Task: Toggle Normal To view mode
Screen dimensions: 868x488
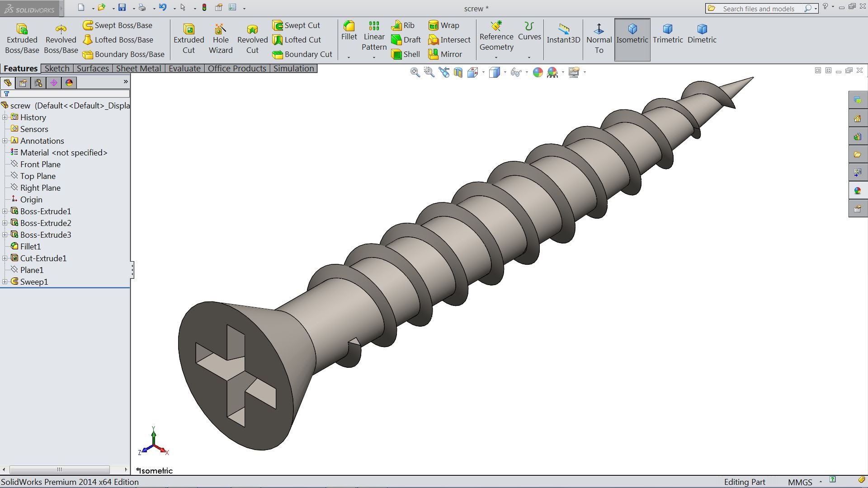Action: point(599,38)
